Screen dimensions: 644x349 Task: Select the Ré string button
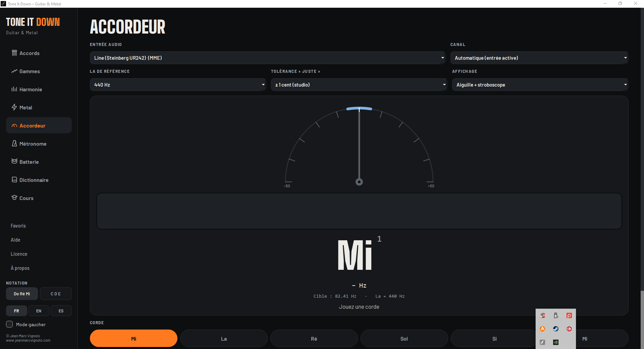(x=314, y=338)
